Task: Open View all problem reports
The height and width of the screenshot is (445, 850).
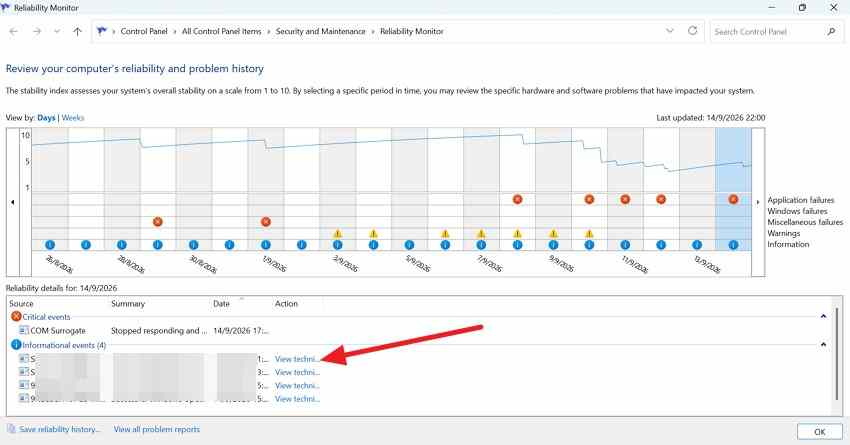Action: point(157,429)
